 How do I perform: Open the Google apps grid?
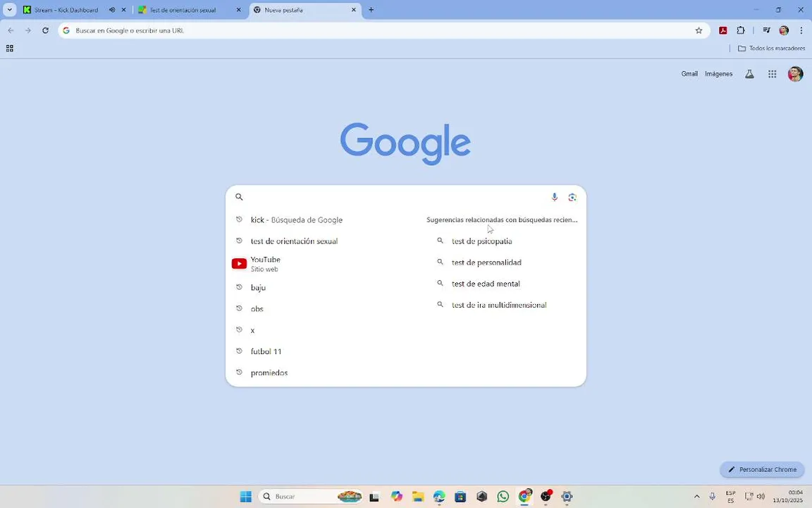pyautogui.click(x=772, y=74)
